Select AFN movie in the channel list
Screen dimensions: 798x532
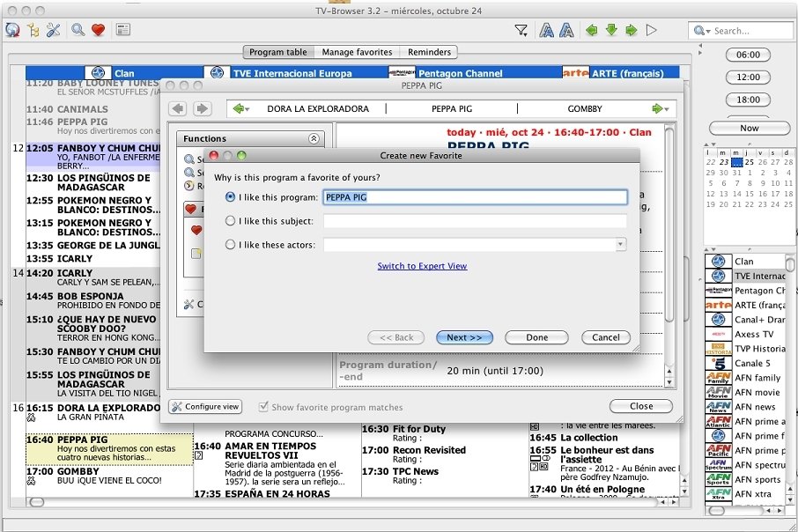point(745,393)
